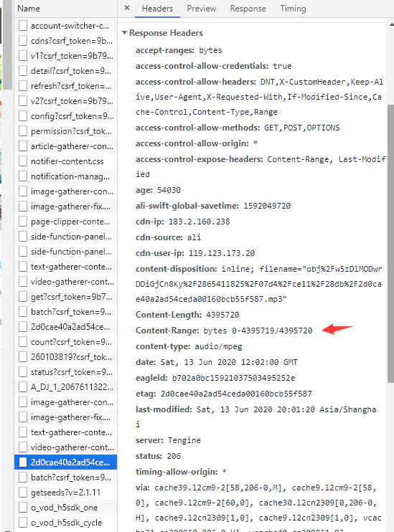Tick the checkbox icon beside account-switcher-c...
The height and width of the screenshot is (532, 394).
click(x=23, y=26)
